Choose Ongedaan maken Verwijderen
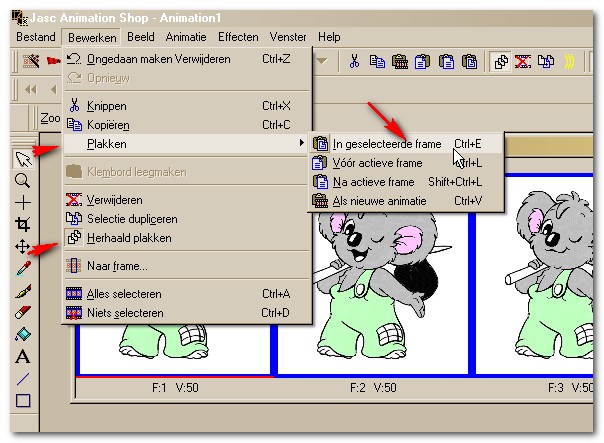This screenshot has width=604, height=443. 187,59
